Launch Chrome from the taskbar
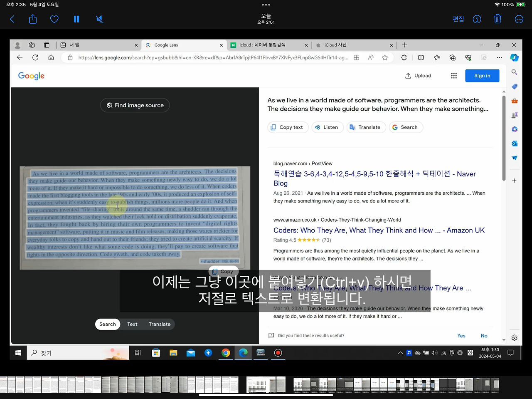 coord(226,353)
